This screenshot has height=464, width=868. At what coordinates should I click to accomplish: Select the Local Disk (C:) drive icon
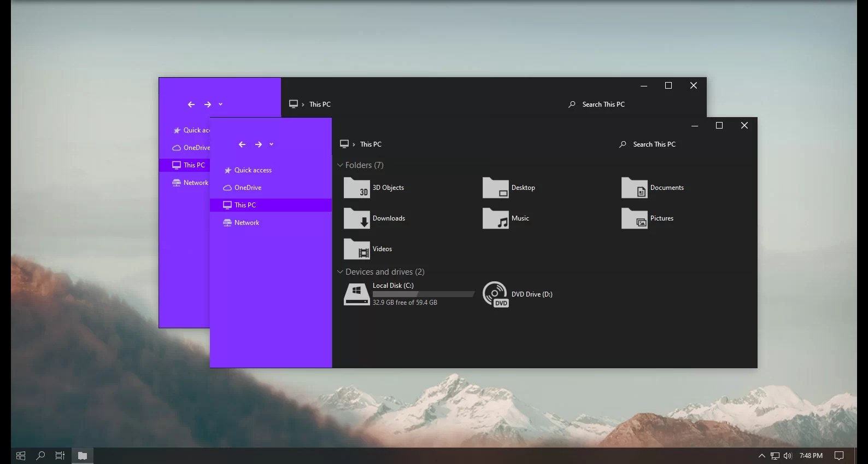pyautogui.click(x=357, y=294)
